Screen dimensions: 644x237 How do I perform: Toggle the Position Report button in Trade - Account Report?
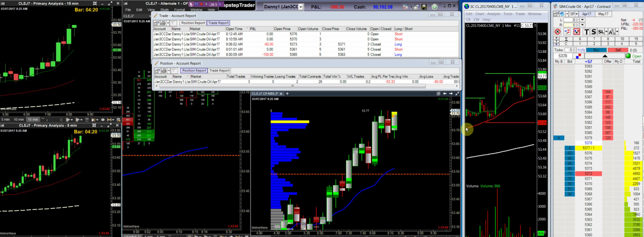tap(193, 23)
